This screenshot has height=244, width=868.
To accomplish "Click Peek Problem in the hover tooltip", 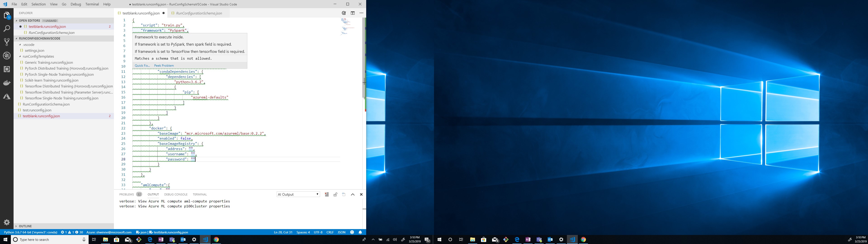I will coord(164,66).
